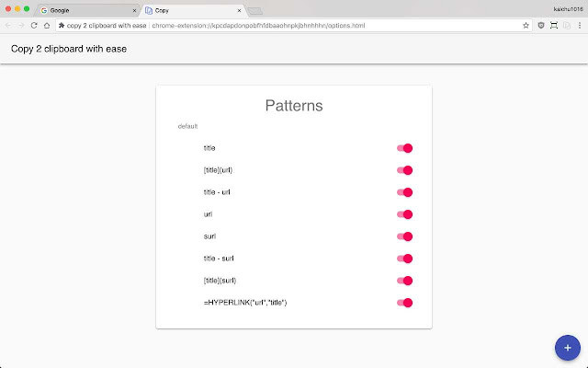
Task: Click the kaichu1016 profile button
Action: tap(568, 9)
